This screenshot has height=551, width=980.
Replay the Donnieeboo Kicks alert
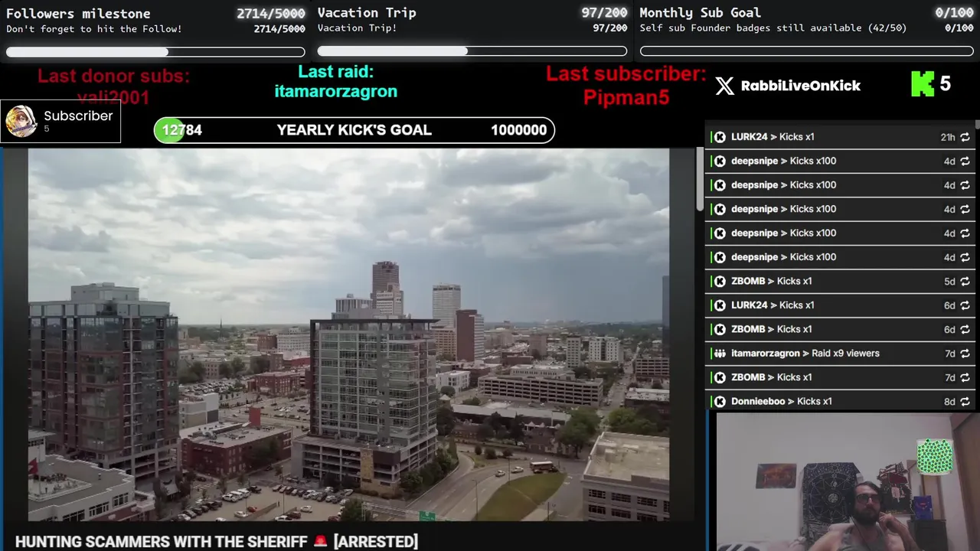coord(965,402)
